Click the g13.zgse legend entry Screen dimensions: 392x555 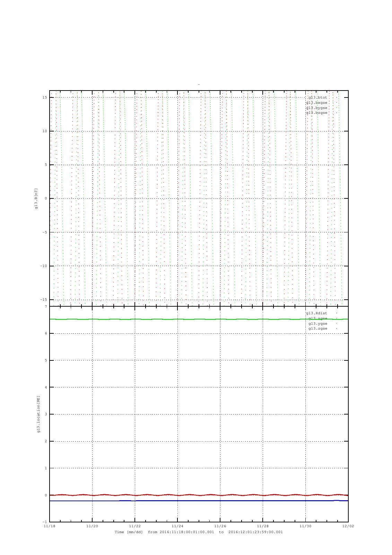[x=318, y=328]
